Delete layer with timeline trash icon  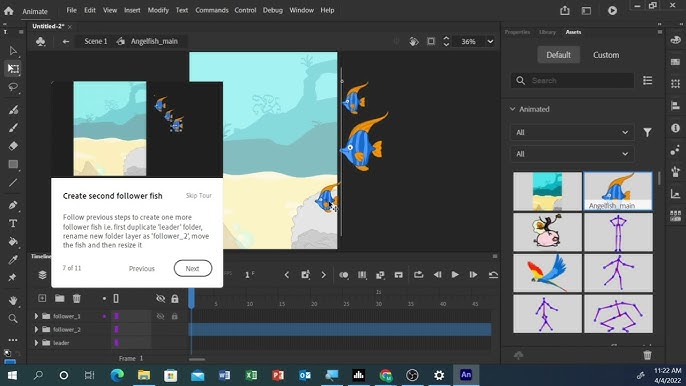(77, 298)
